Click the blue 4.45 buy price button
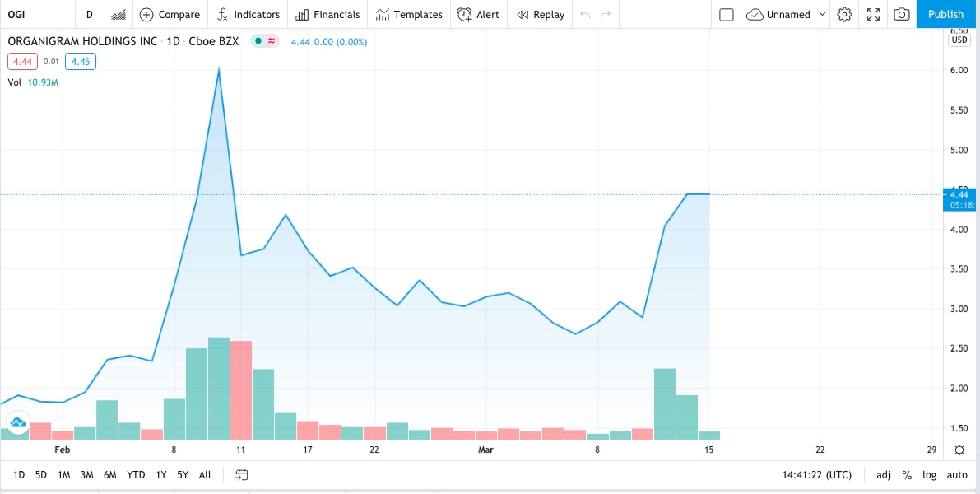The height and width of the screenshot is (494, 980). coord(81,61)
